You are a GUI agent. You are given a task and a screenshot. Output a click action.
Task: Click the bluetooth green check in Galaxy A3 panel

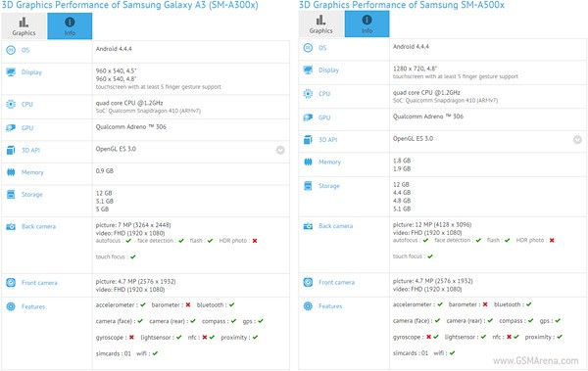point(231,304)
